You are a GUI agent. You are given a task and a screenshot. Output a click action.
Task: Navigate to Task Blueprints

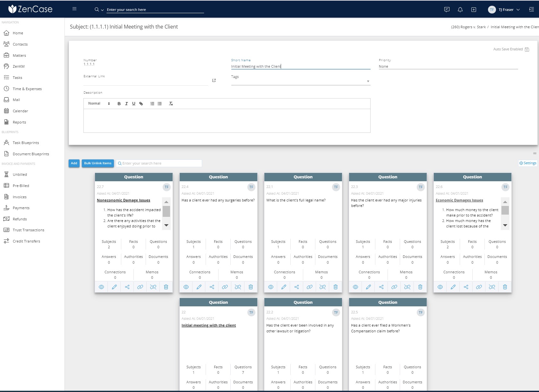pos(25,142)
